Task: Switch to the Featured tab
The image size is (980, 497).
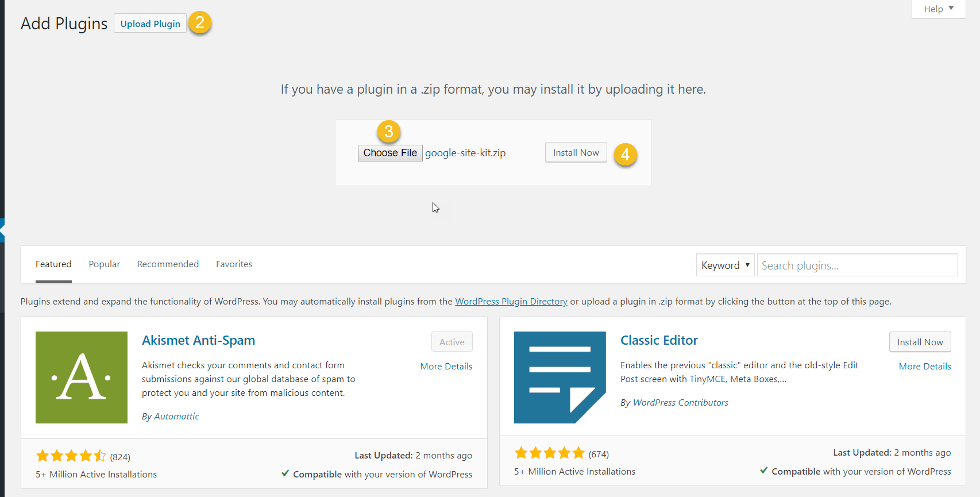Action: [53, 264]
